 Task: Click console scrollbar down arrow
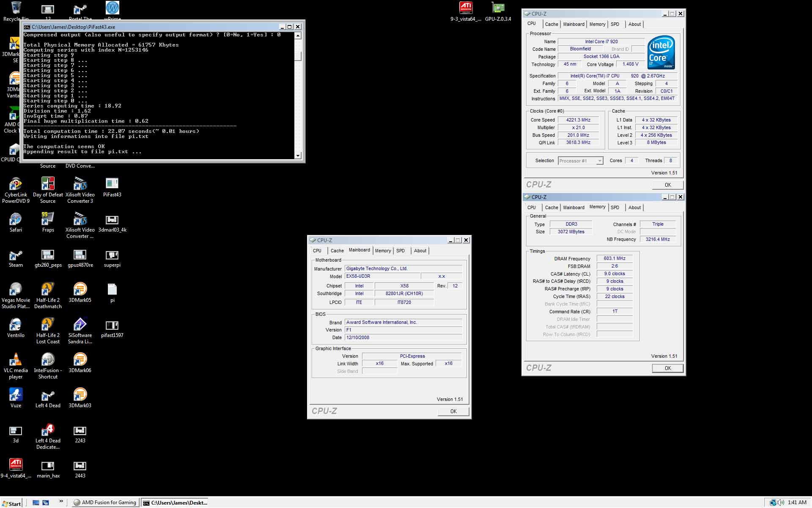point(298,156)
